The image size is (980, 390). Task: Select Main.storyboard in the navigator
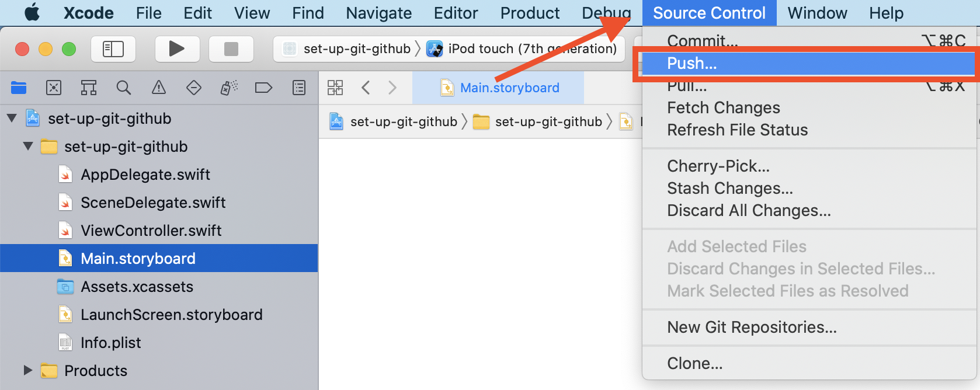click(x=159, y=259)
